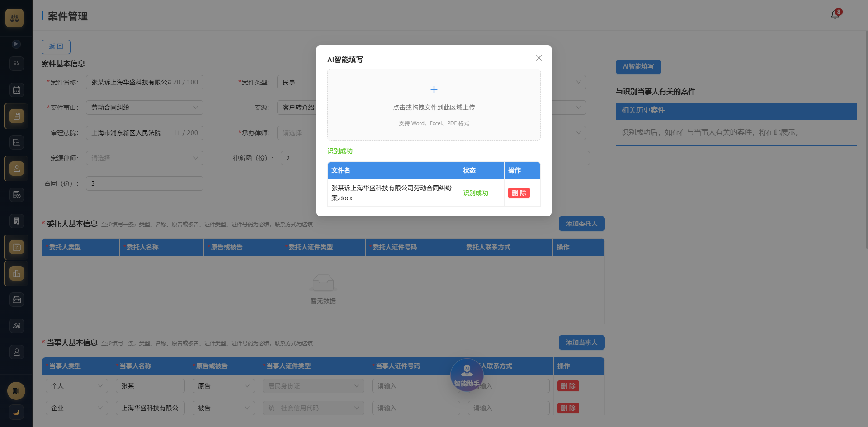Open notifications bell with badge 8

tap(835, 15)
